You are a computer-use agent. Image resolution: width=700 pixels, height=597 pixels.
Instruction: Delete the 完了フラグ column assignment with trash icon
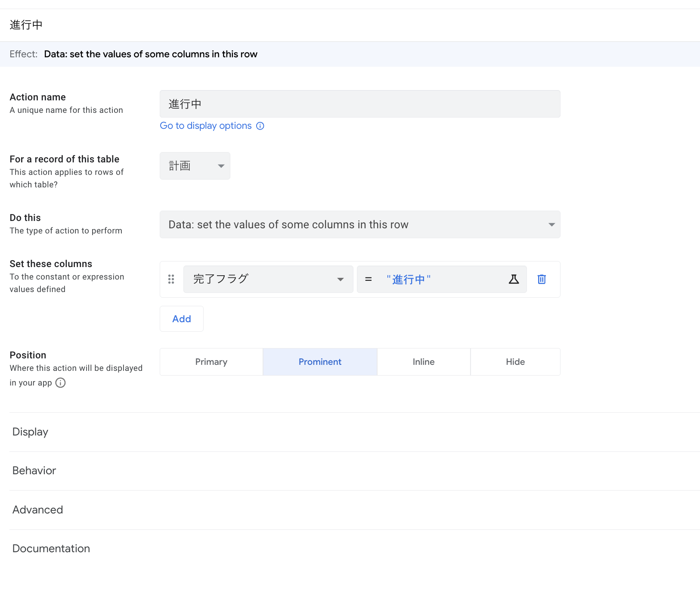tap(542, 279)
